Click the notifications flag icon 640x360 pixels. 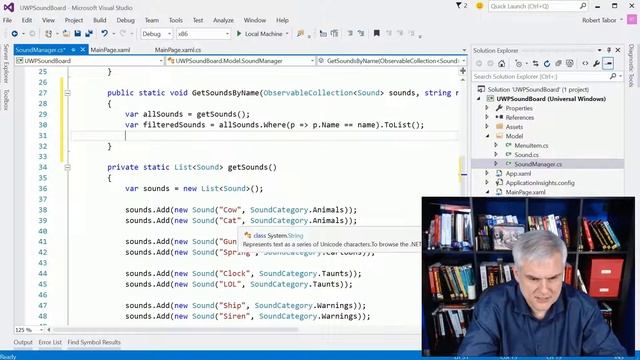(459, 6)
